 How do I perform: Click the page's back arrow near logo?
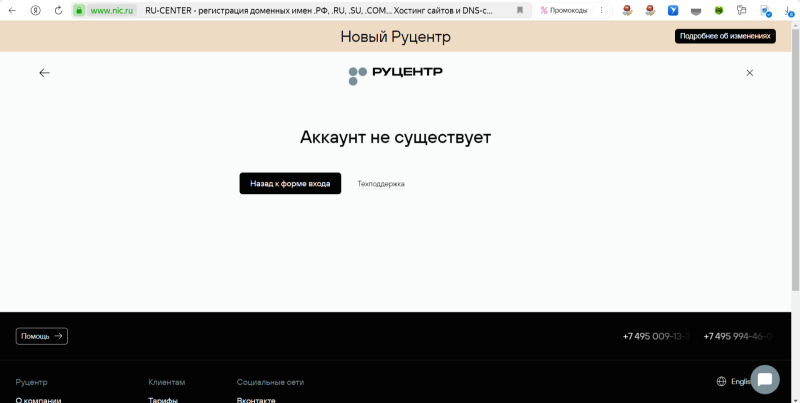(x=44, y=73)
